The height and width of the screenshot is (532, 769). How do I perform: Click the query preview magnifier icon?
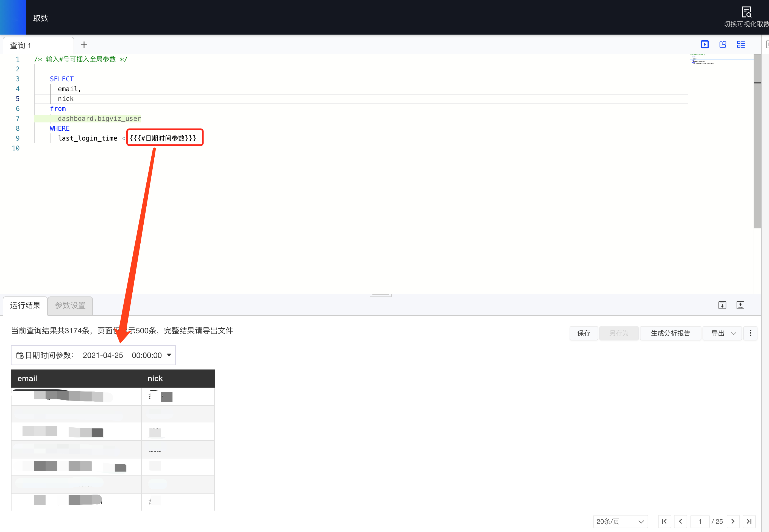pos(723,44)
